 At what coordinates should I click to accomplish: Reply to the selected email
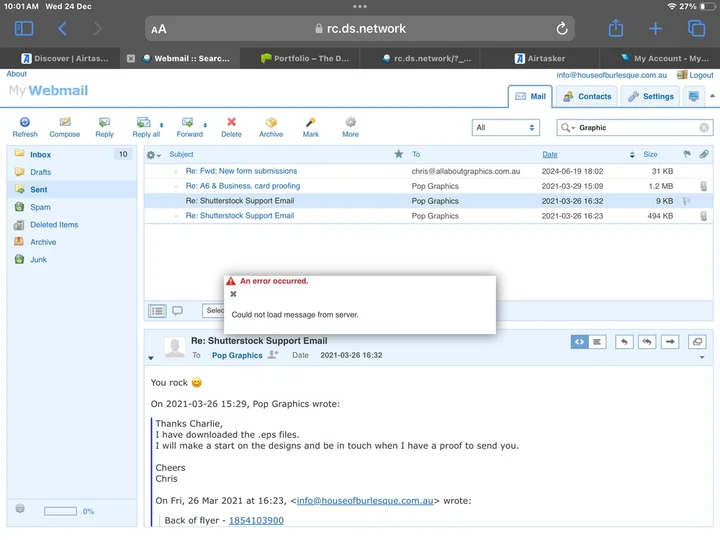104,127
